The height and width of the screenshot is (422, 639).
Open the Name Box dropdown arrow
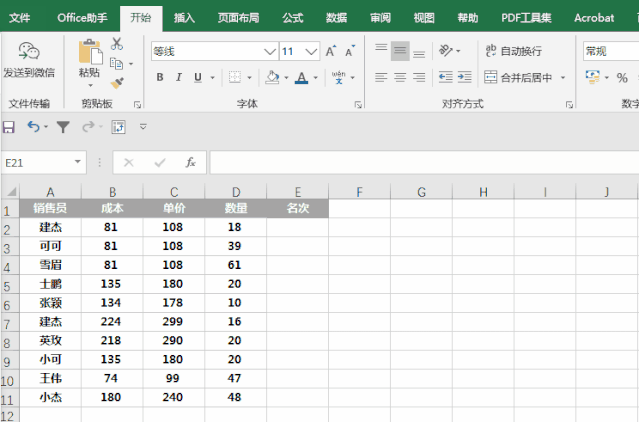78,162
